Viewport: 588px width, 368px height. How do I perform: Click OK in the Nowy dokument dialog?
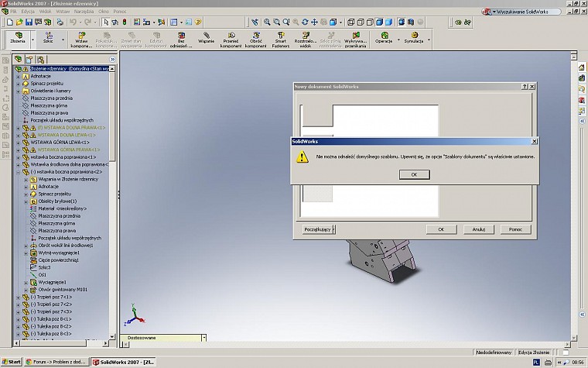(441, 229)
